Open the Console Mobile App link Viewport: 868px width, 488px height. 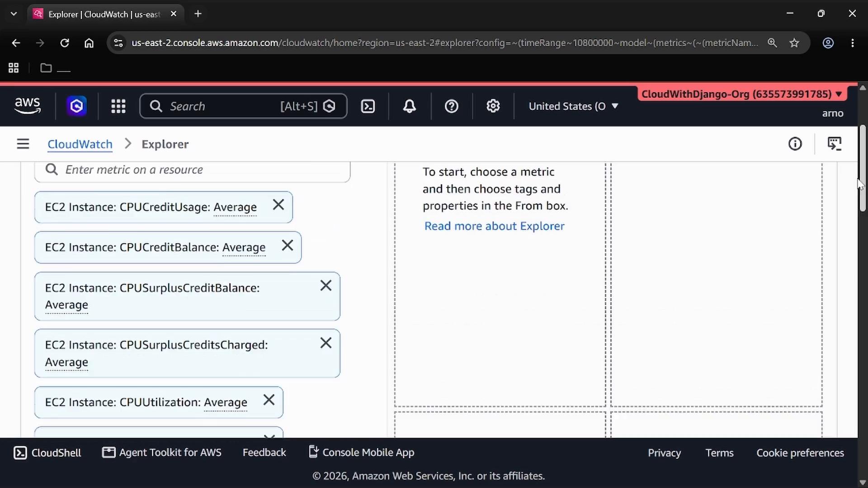pos(361,453)
